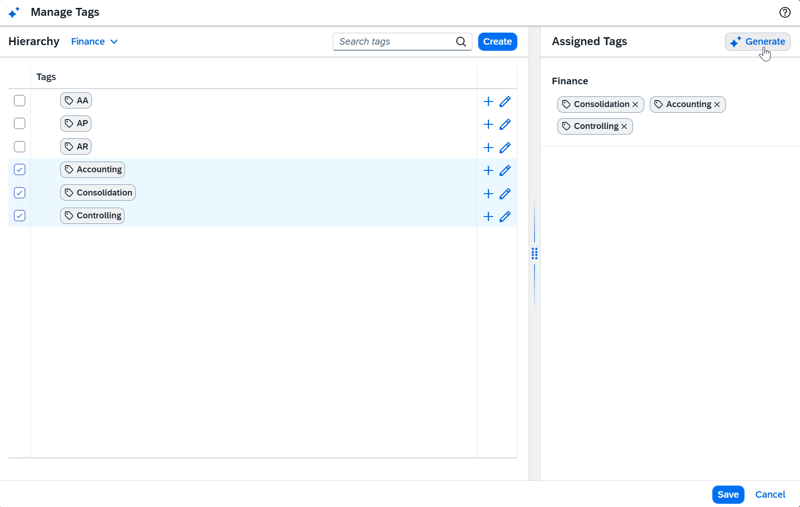Open the Finance hierarchy dropdown
The width and height of the screenshot is (800, 507).
(x=94, y=42)
